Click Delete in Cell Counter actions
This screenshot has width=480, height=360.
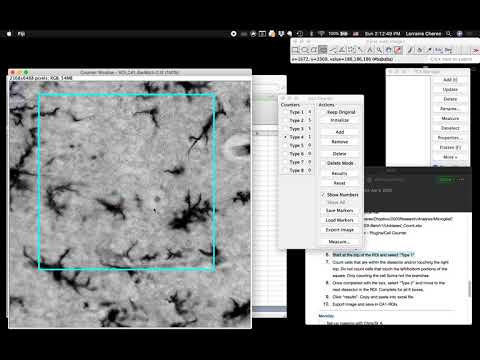coord(340,154)
